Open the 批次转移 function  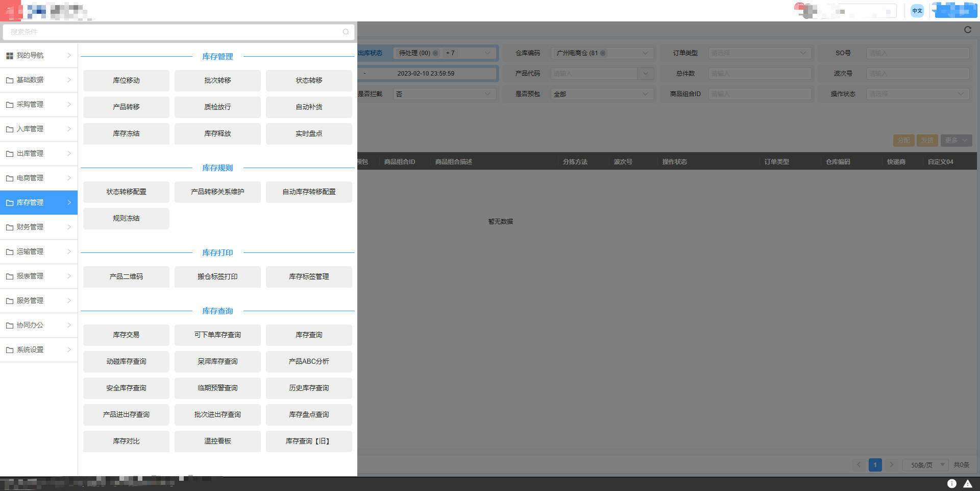[x=217, y=81]
